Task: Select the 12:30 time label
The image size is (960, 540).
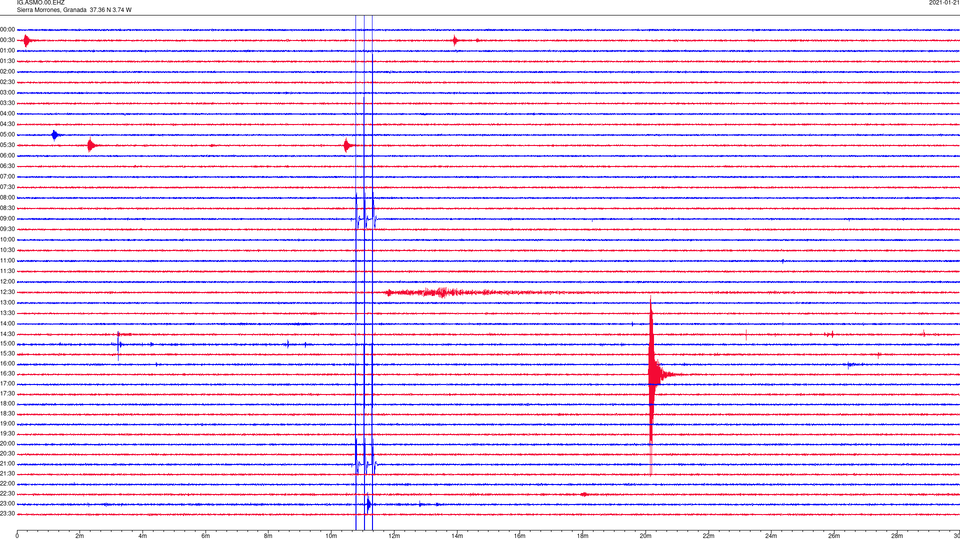Action: [7, 292]
